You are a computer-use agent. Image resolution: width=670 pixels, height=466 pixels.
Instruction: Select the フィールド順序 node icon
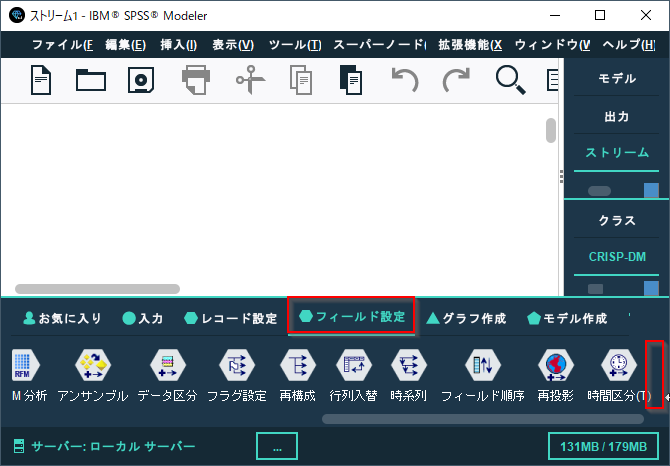click(x=483, y=365)
